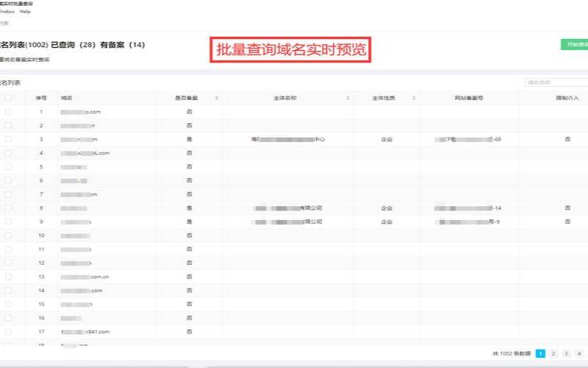Click sort icon in 主体名称 header
This screenshot has width=588, height=368.
(347, 97)
